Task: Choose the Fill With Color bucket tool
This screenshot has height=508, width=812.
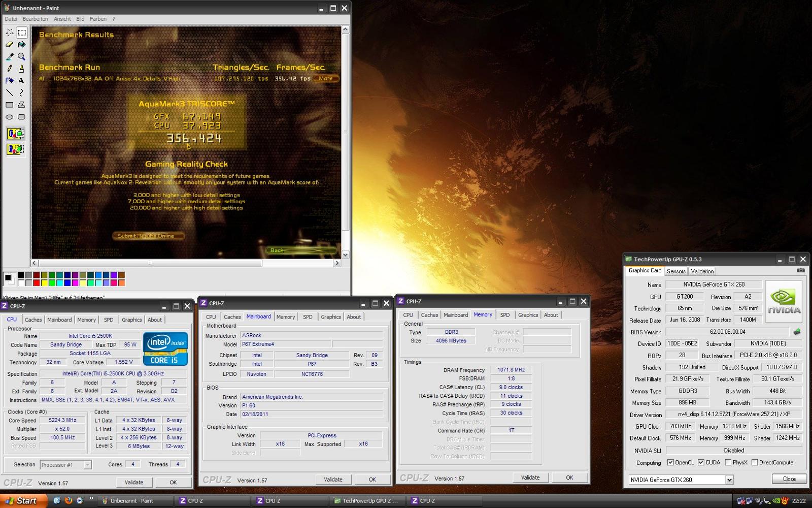Action: pyautogui.click(x=21, y=45)
